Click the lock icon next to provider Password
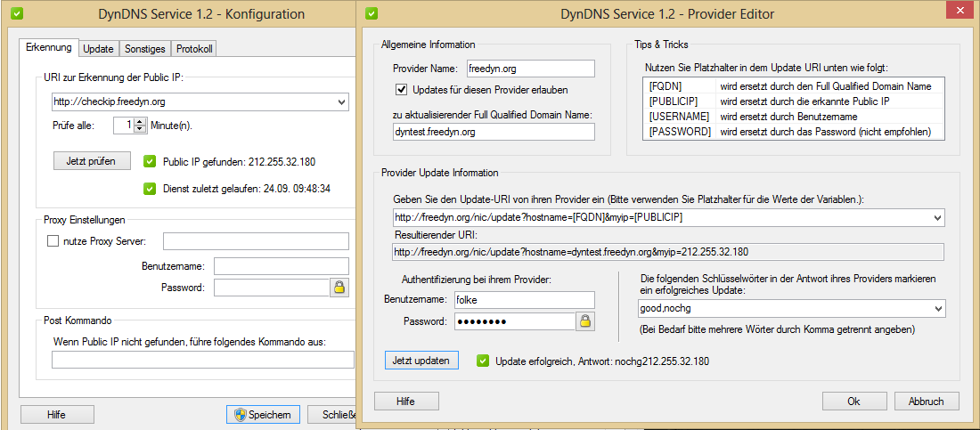The height and width of the screenshot is (430, 980). pyautogui.click(x=585, y=321)
